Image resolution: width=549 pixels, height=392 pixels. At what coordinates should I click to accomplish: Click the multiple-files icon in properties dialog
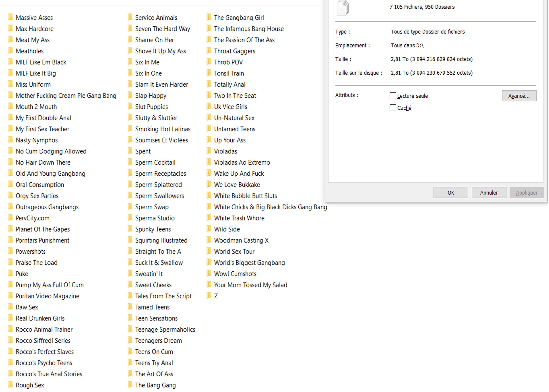pos(343,8)
